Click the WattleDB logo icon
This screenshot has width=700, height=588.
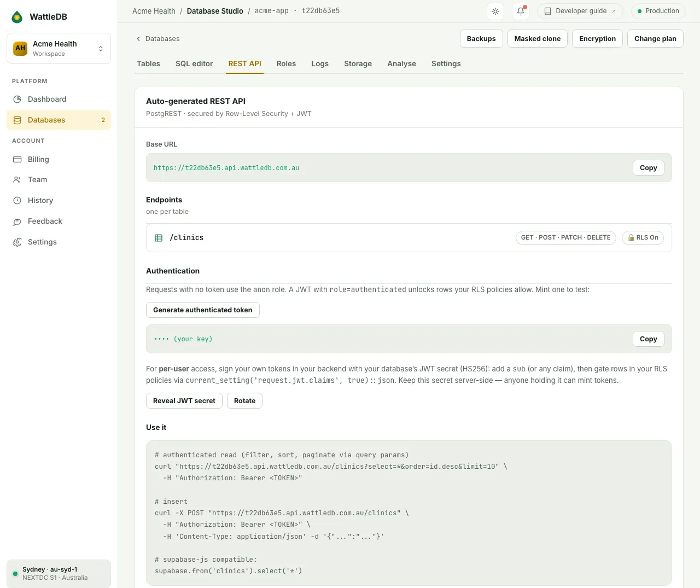point(17,17)
